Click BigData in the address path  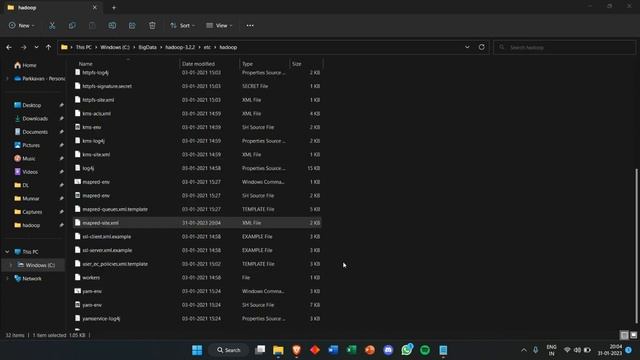(x=147, y=47)
